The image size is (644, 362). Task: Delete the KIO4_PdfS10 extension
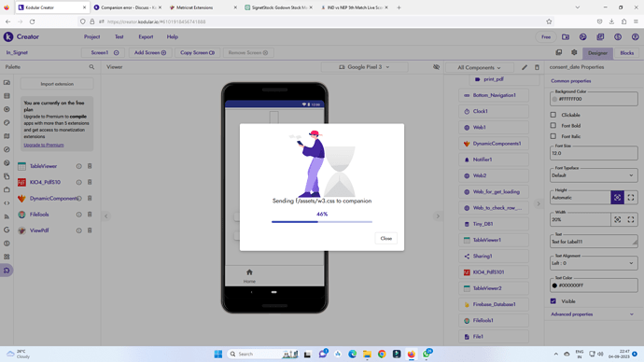90,182
